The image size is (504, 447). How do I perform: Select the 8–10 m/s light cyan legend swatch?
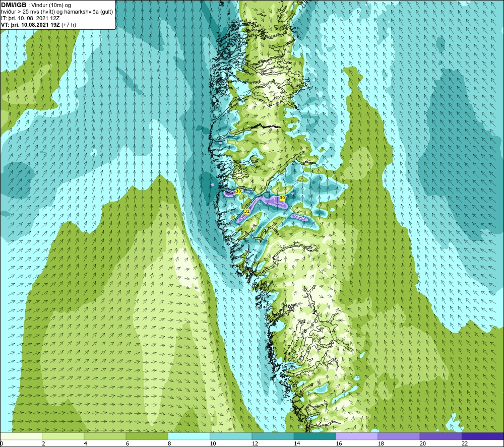189,436
